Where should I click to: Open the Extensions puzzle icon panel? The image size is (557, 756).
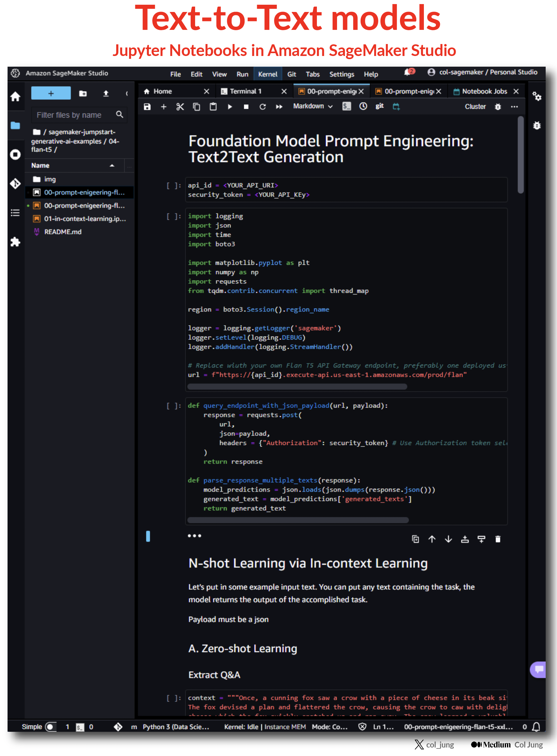point(15,242)
